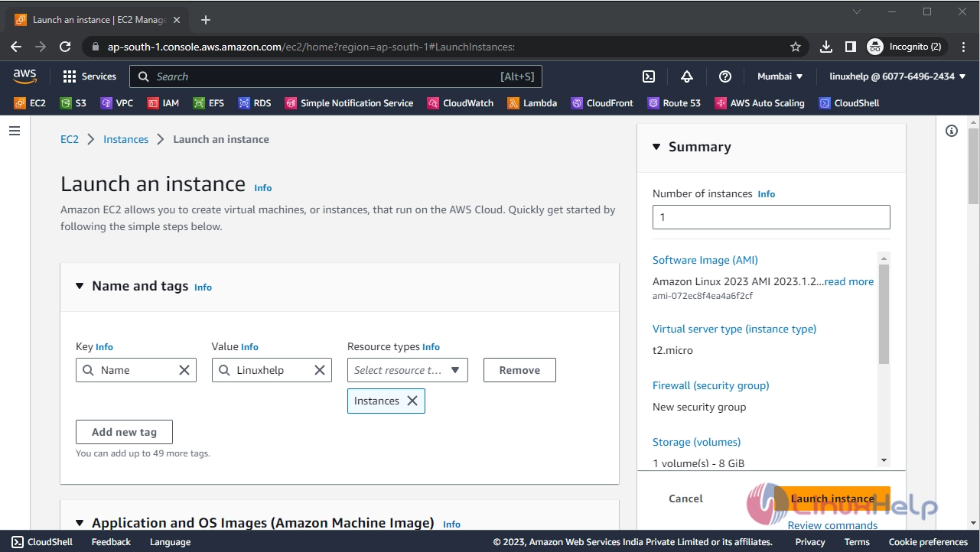Viewport: 980px width, 552px height.
Task: Clear the Linuxhelp value field
Action: 320,370
